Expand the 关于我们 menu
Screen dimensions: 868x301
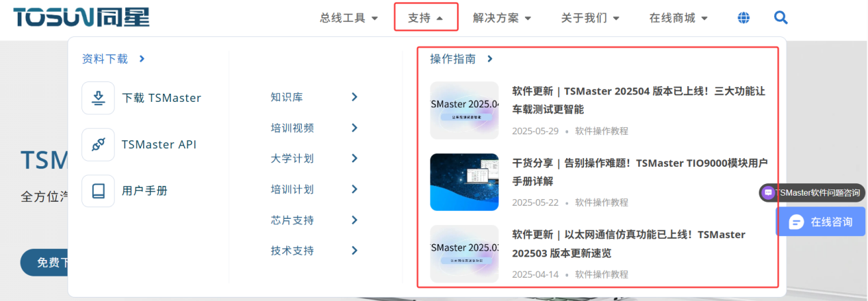pos(590,18)
